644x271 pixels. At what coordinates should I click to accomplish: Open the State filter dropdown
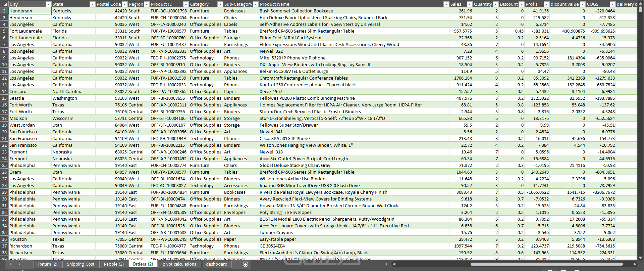pyautogui.click(x=93, y=4)
